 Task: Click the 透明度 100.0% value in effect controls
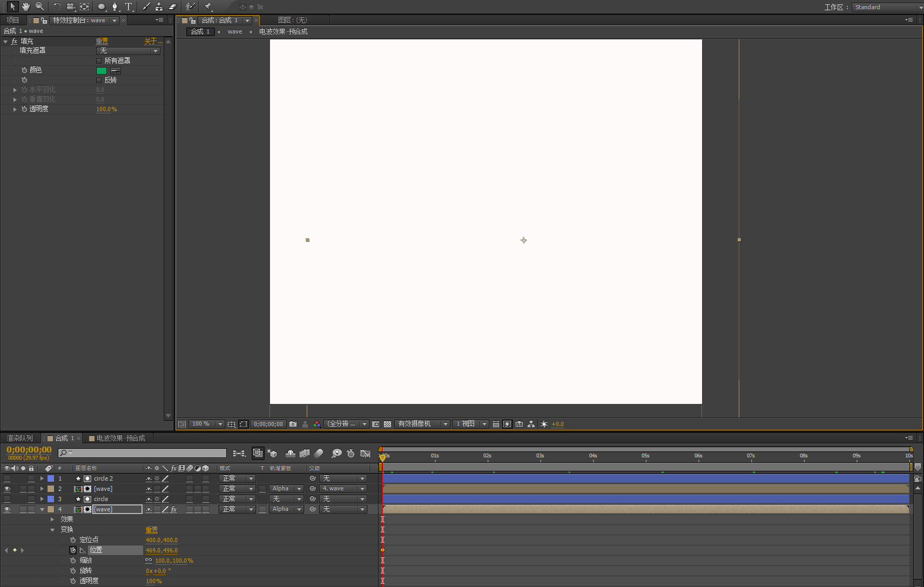(x=106, y=109)
